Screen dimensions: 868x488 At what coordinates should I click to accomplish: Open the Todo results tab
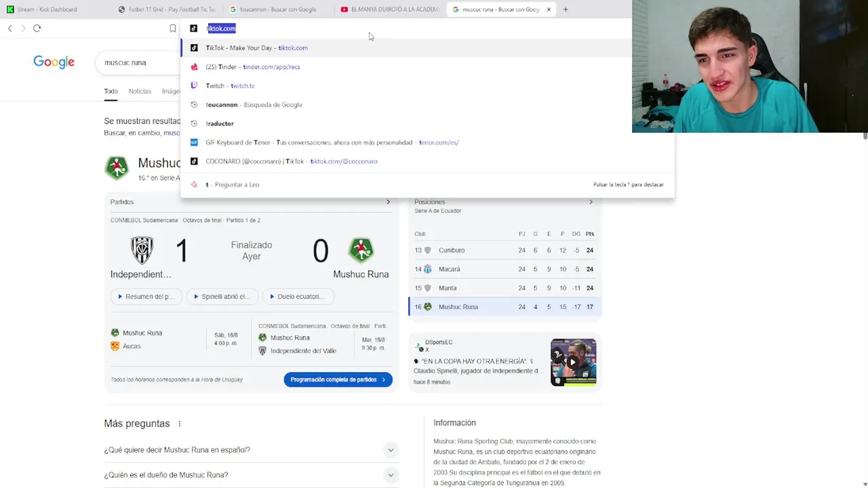(111, 91)
